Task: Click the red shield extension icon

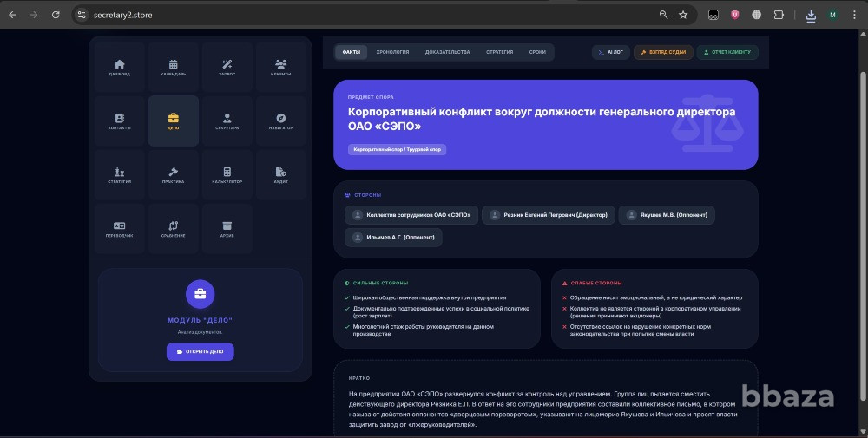Action: click(735, 15)
